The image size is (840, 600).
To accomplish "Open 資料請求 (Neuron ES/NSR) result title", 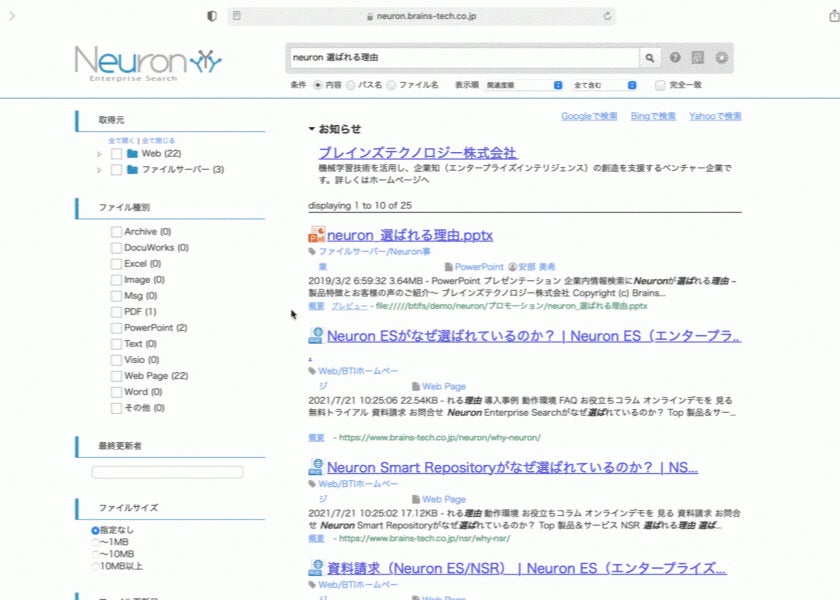I will [526, 568].
